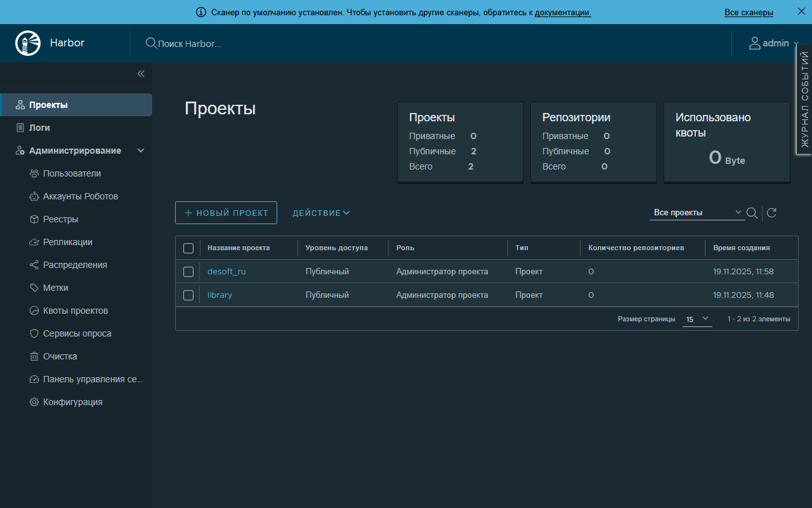Click the НОВЫЙ ПРОЕКТ button

(226, 213)
